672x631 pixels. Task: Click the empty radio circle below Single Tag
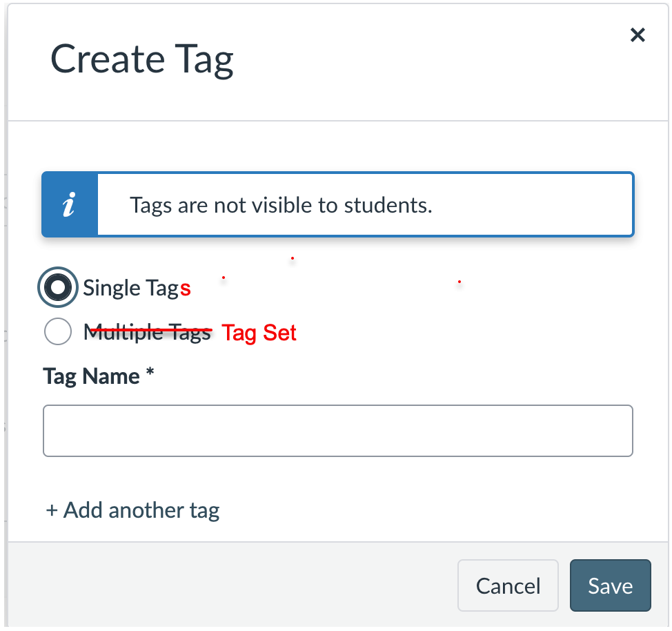[58, 331]
